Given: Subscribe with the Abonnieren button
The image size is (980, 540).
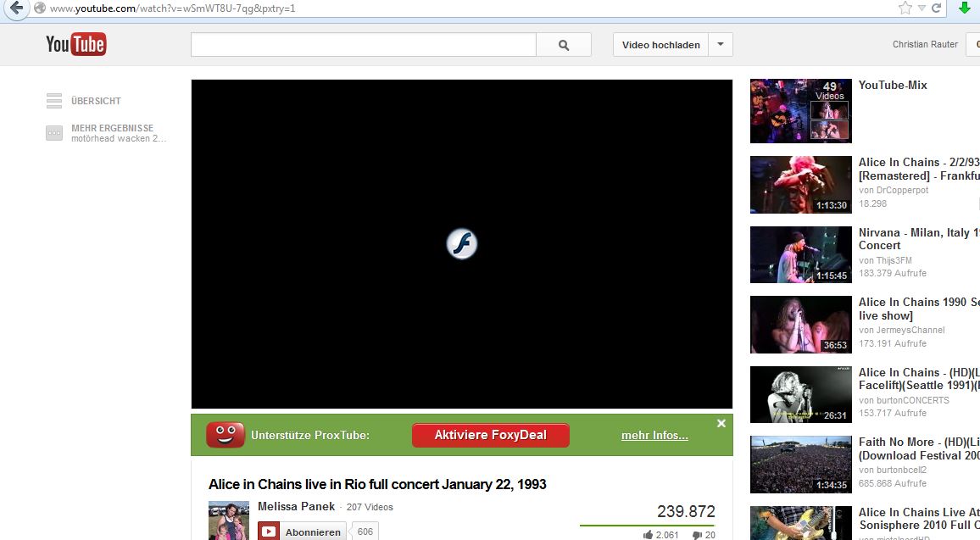Looking at the screenshot, I should pyautogui.click(x=302, y=532).
